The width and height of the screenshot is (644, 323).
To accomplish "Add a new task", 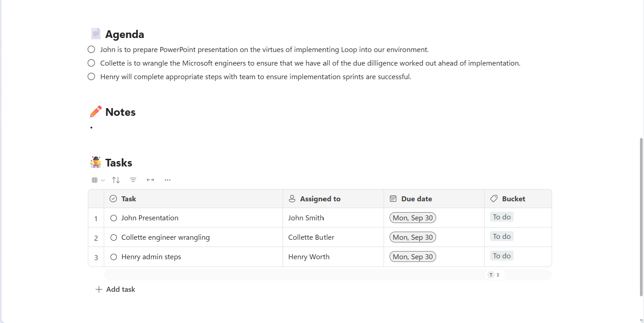I will 115,290.
